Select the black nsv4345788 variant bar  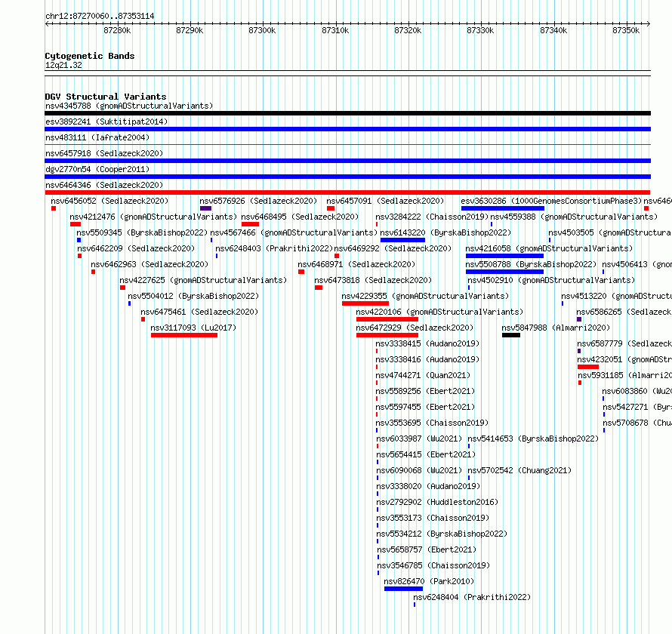point(347,113)
